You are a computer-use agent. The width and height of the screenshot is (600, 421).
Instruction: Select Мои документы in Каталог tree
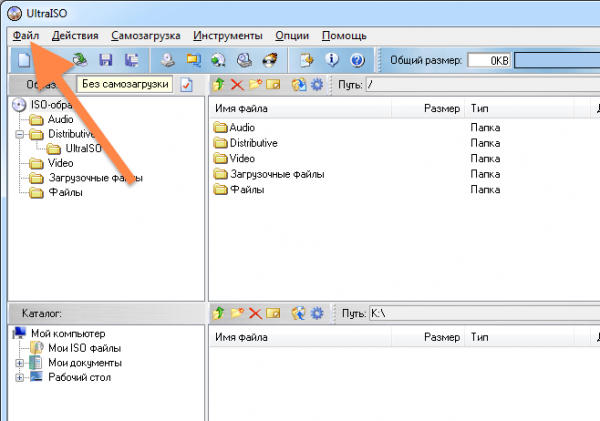[x=85, y=362]
